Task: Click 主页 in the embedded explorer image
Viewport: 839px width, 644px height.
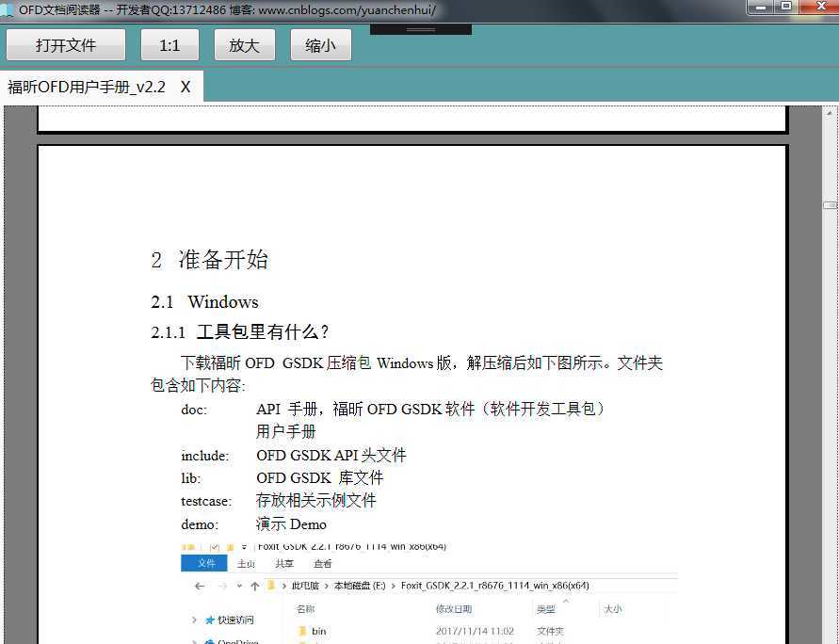Action: [246, 564]
